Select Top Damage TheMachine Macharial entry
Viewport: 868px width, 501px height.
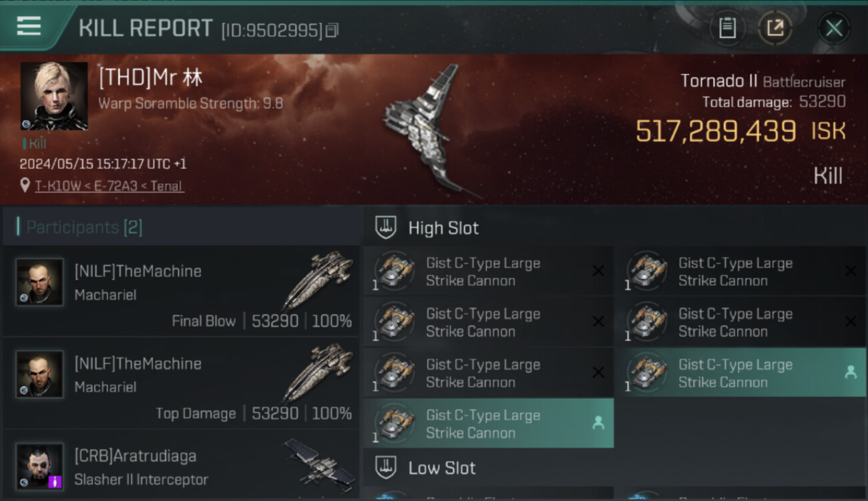click(181, 383)
